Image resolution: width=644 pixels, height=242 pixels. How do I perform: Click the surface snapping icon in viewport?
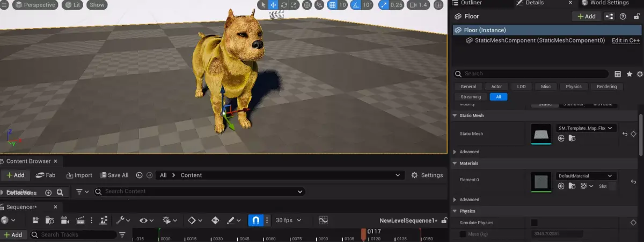coord(320,5)
